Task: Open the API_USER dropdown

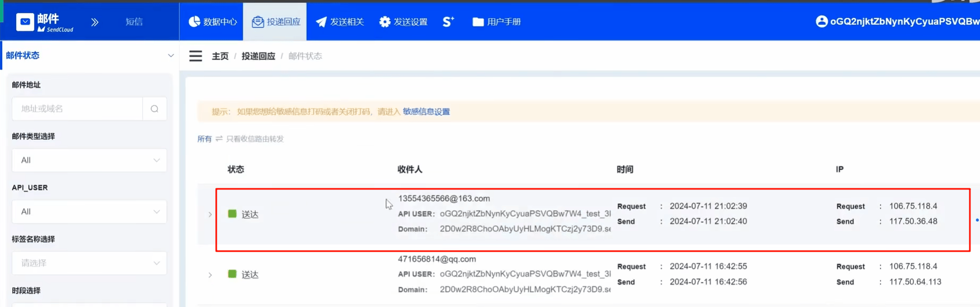Action: coord(89,212)
